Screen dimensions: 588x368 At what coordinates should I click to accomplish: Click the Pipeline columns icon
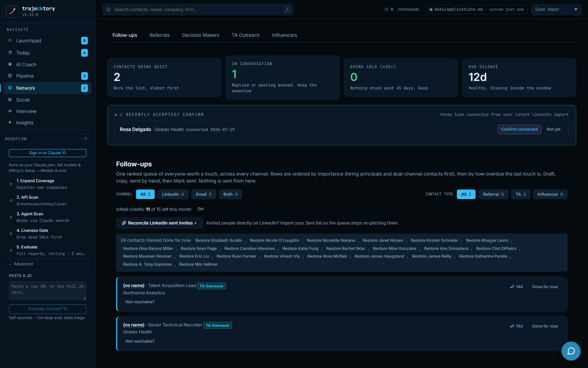pos(10,76)
